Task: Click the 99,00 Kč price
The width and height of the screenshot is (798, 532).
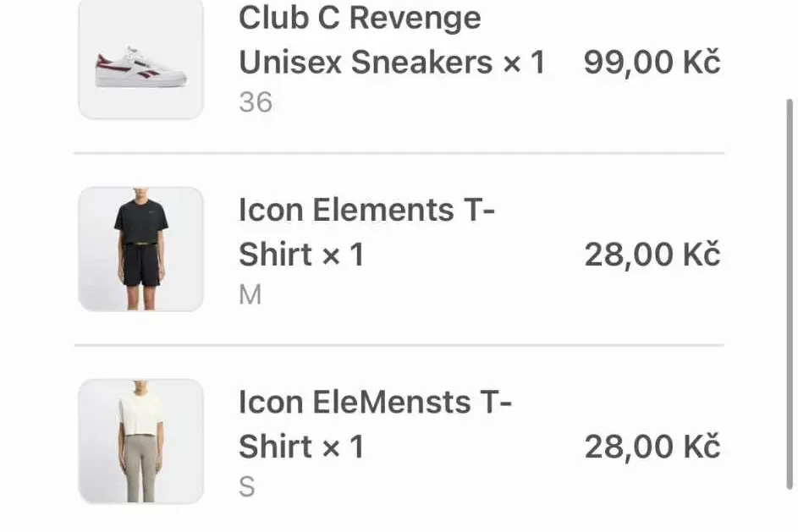Action: [x=652, y=63]
